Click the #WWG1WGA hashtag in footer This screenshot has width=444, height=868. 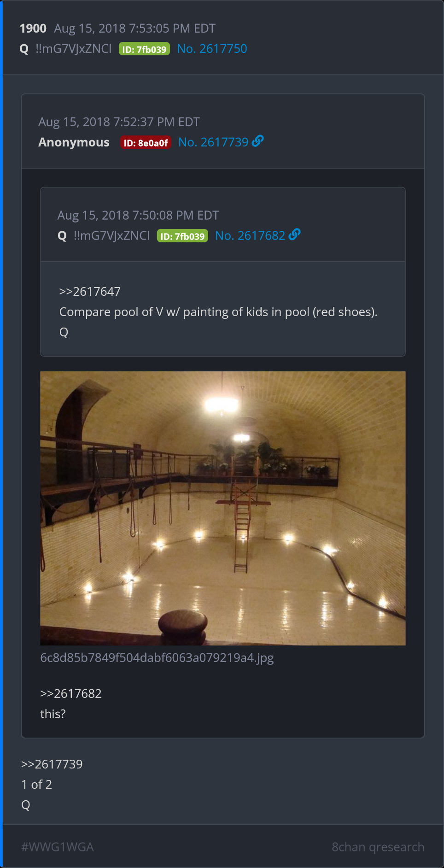pyautogui.click(x=58, y=847)
